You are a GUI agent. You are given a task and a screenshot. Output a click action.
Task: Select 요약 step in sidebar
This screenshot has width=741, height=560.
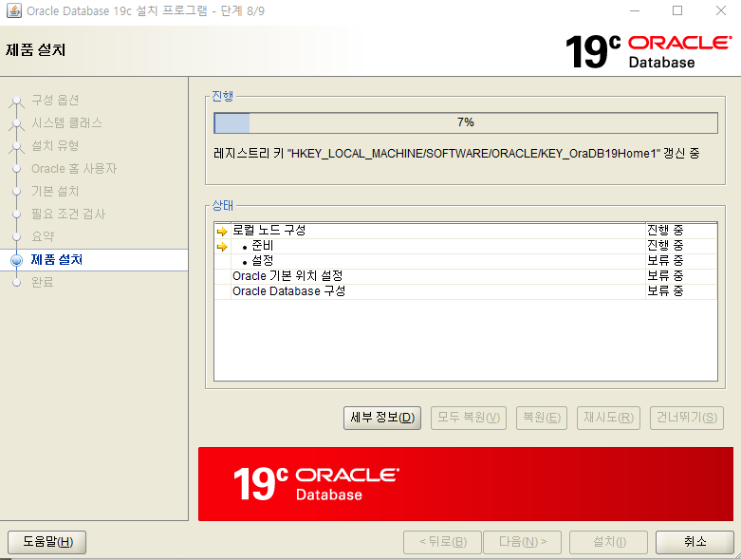tap(43, 236)
